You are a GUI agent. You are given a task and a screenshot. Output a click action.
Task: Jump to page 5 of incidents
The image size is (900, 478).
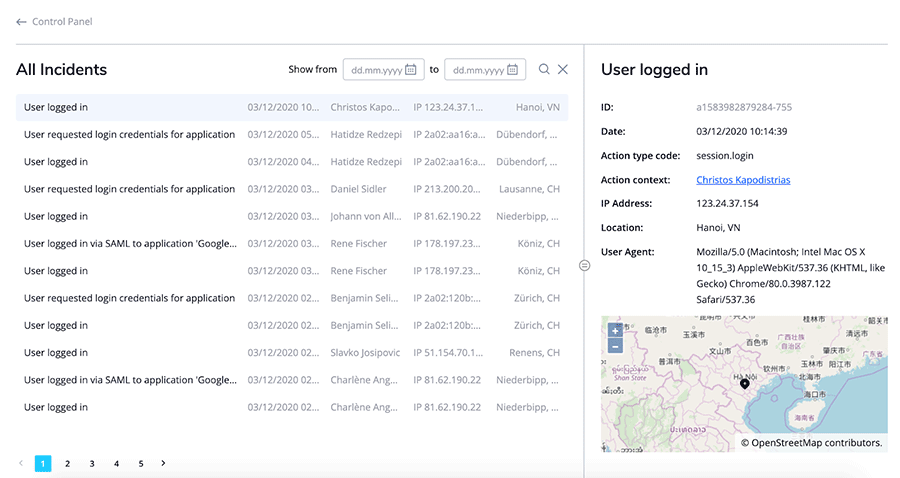140,464
